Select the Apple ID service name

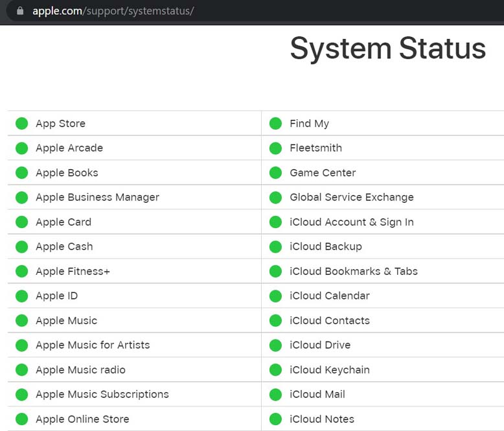57,296
